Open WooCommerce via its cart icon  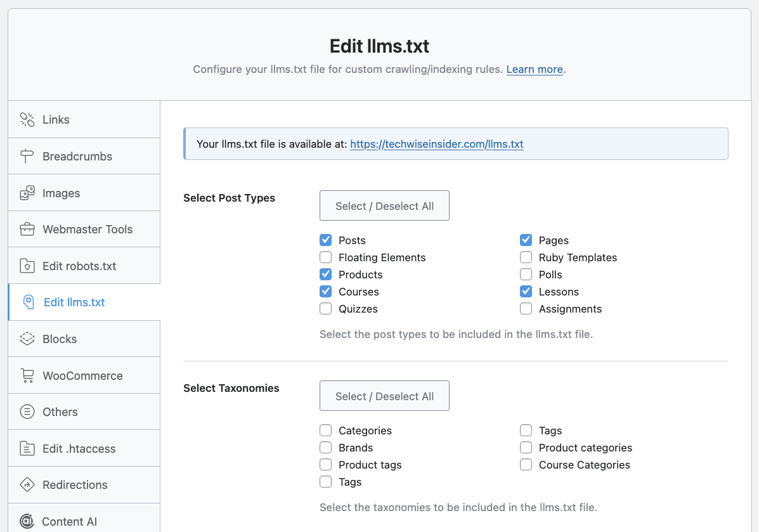tap(27, 375)
